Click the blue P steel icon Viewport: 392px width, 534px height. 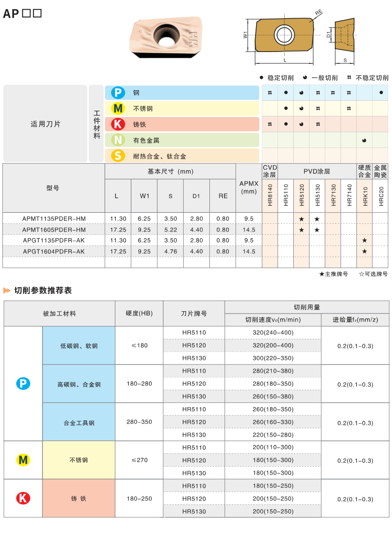point(118,93)
